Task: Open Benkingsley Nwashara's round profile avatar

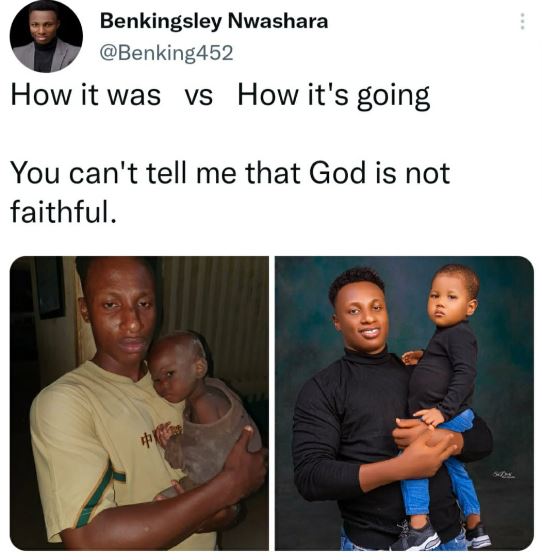Action: (x=46, y=36)
